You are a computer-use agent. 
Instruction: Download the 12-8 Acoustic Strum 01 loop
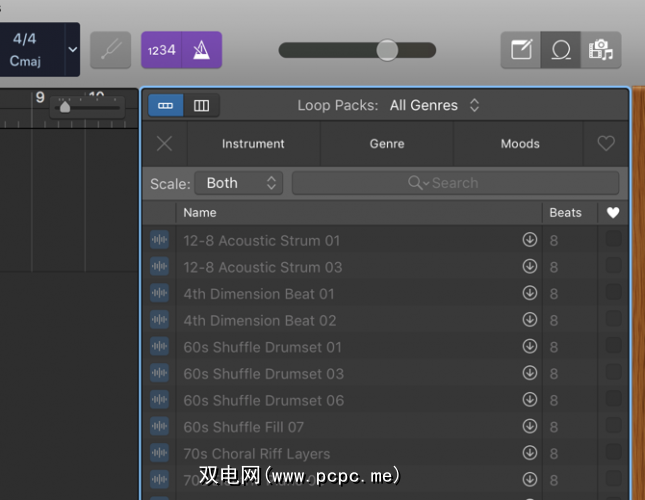[x=529, y=240]
